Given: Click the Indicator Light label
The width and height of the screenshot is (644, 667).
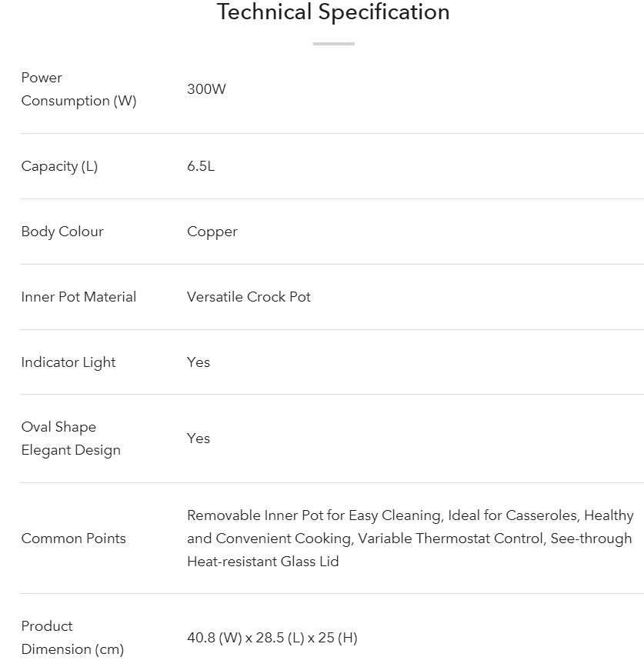Looking at the screenshot, I should point(68,362).
